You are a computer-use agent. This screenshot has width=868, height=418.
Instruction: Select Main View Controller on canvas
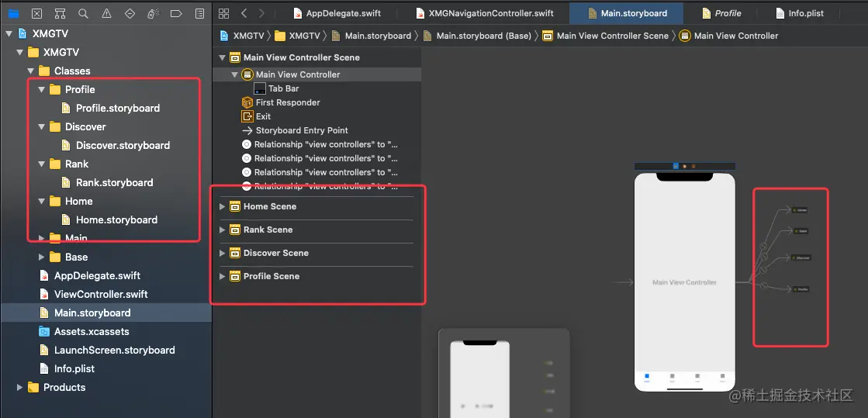coord(684,282)
